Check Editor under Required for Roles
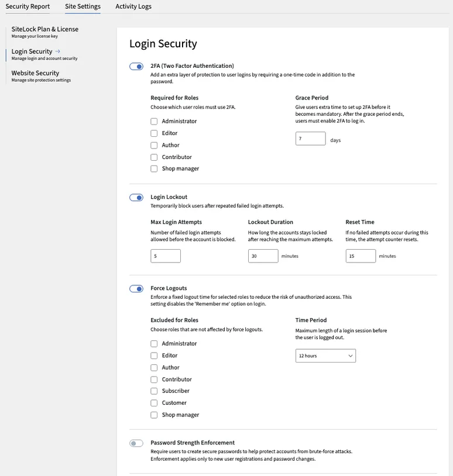The image size is (453, 476). [x=154, y=133]
